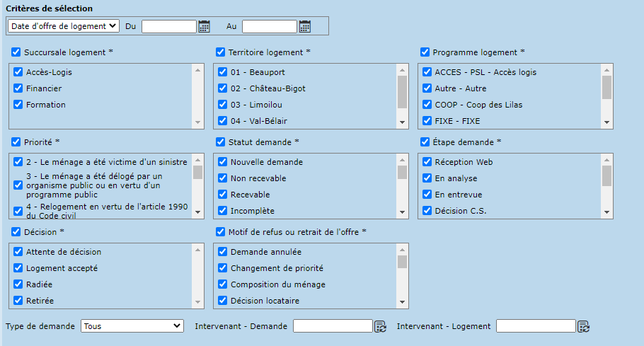Open the 'Au' date calendar picker

click(305, 27)
